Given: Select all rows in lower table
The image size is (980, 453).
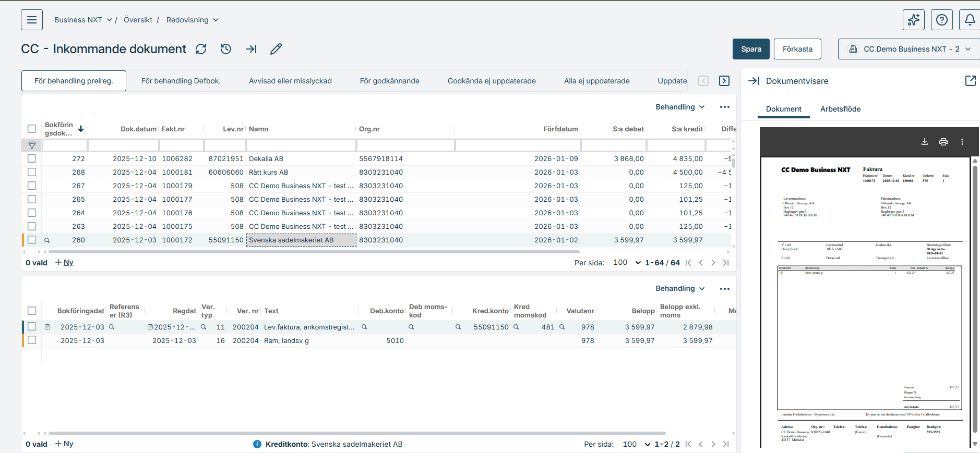Looking at the screenshot, I should tap(32, 311).
